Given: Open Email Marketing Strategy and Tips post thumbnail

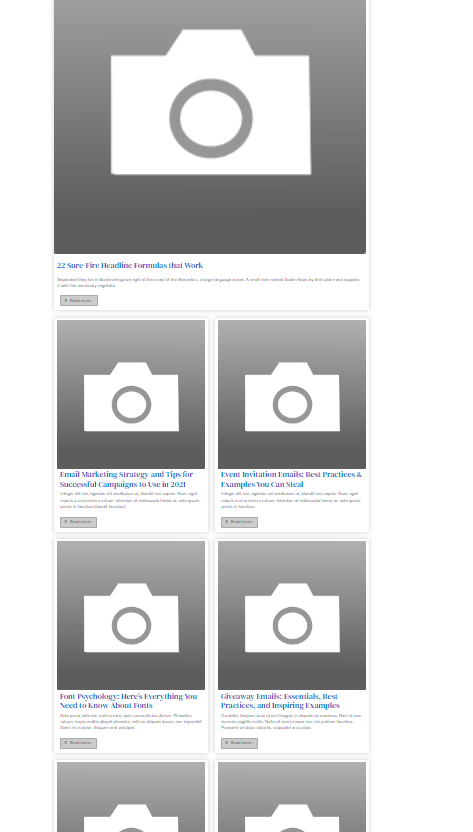Looking at the screenshot, I should click(131, 394).
